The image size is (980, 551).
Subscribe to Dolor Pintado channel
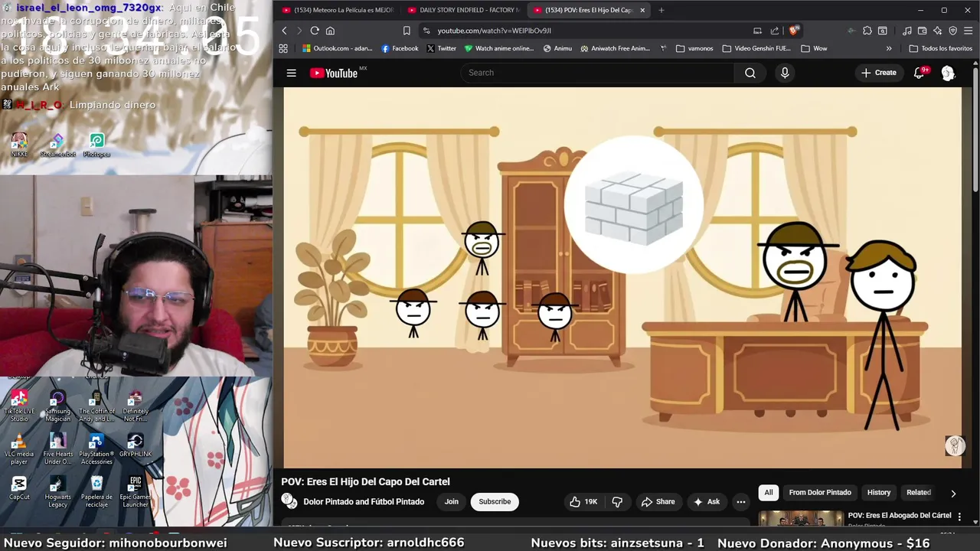point(495,501)
